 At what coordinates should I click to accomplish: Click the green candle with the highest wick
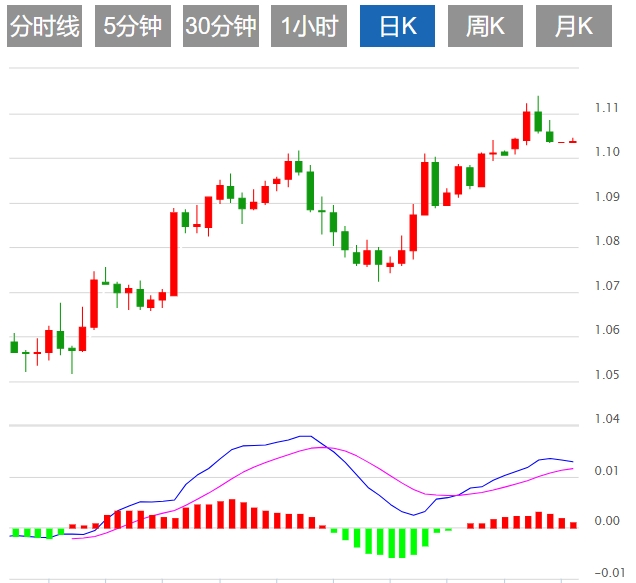[x=538, y=120]
